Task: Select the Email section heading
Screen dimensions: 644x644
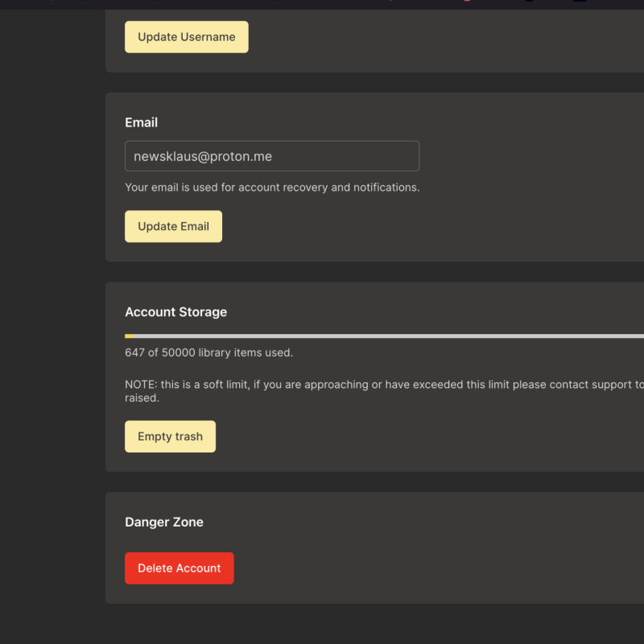Action: click(x=141, y=122)
